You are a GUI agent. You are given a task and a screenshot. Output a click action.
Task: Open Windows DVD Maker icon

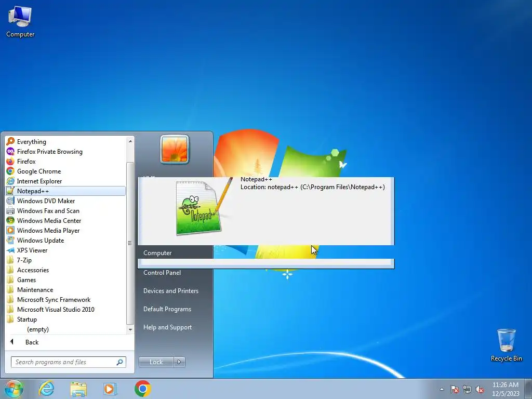point(10,201)
